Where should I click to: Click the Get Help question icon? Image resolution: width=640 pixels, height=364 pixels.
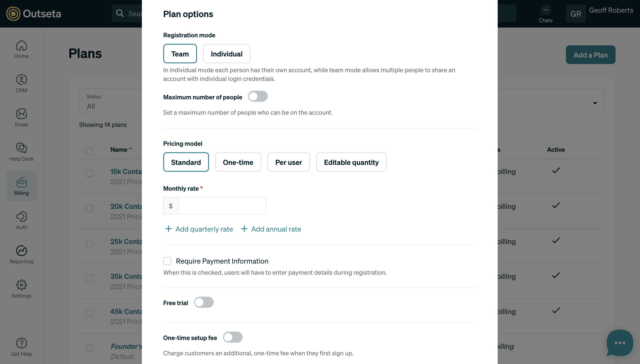tap(22, 343)
